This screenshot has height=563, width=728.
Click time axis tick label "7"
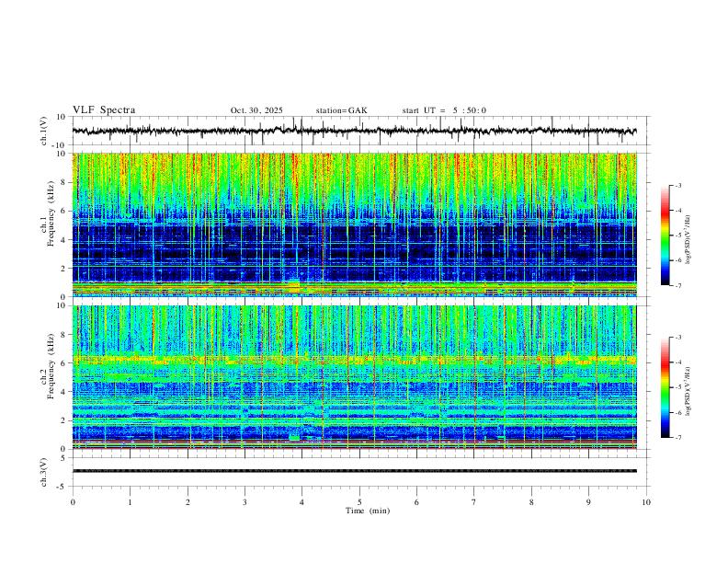click(x=474, y=502)
